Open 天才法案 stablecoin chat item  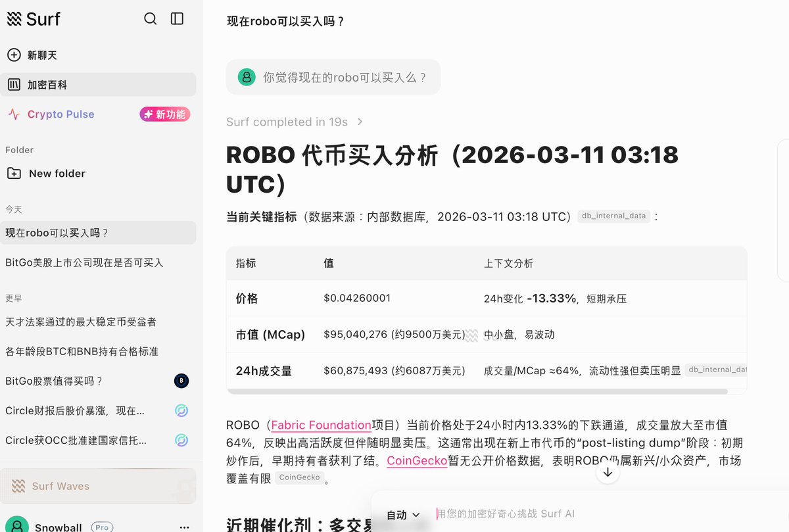pyautogui.click(x=81, y=322)
